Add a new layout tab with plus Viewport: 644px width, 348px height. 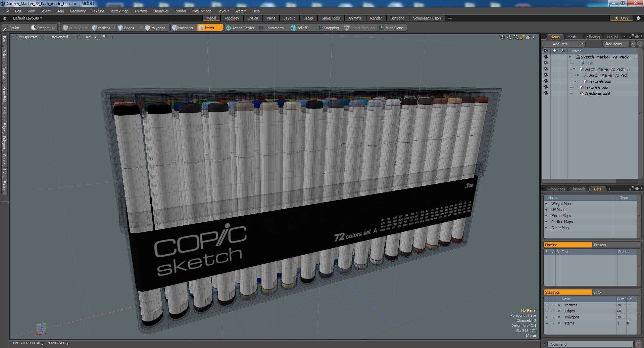450,18
